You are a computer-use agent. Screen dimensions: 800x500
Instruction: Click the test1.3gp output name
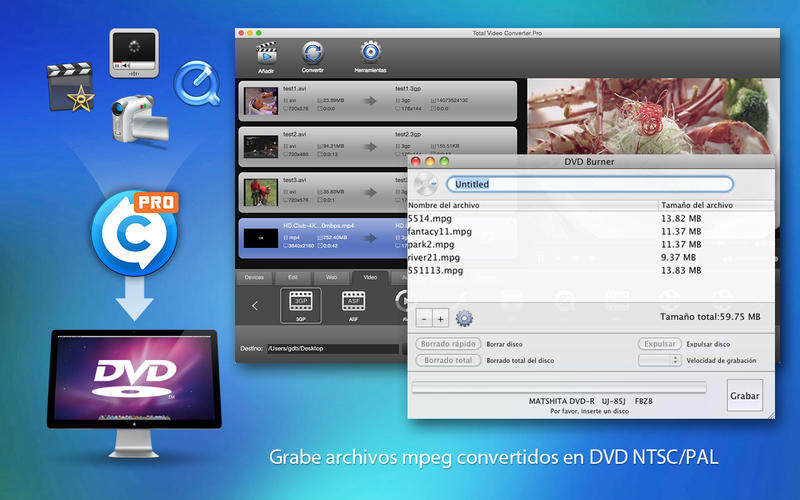coord(408,89)
